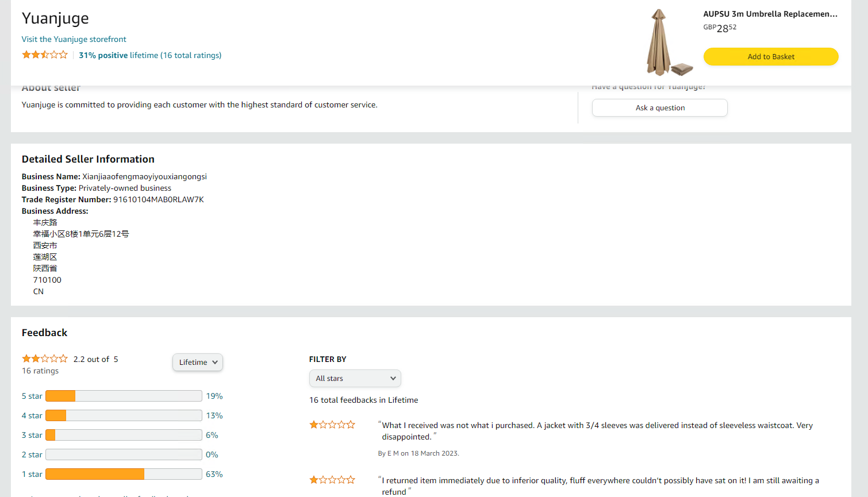Screen dimensions: 868x497
Task: Click the 6% value for 3 star
Action: click(212, 435)
